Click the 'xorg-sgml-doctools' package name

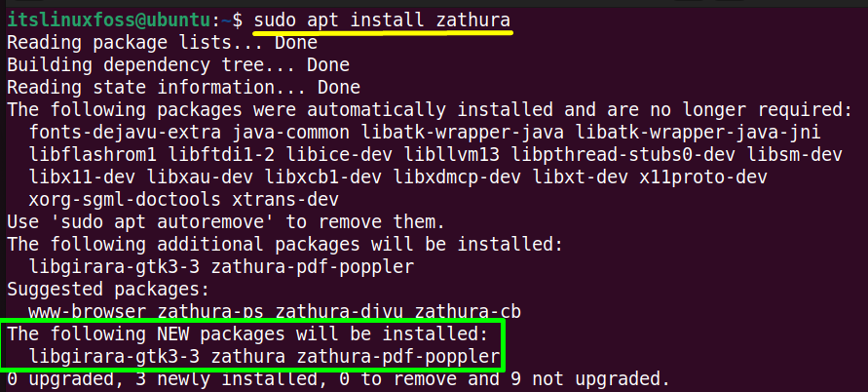125,200
